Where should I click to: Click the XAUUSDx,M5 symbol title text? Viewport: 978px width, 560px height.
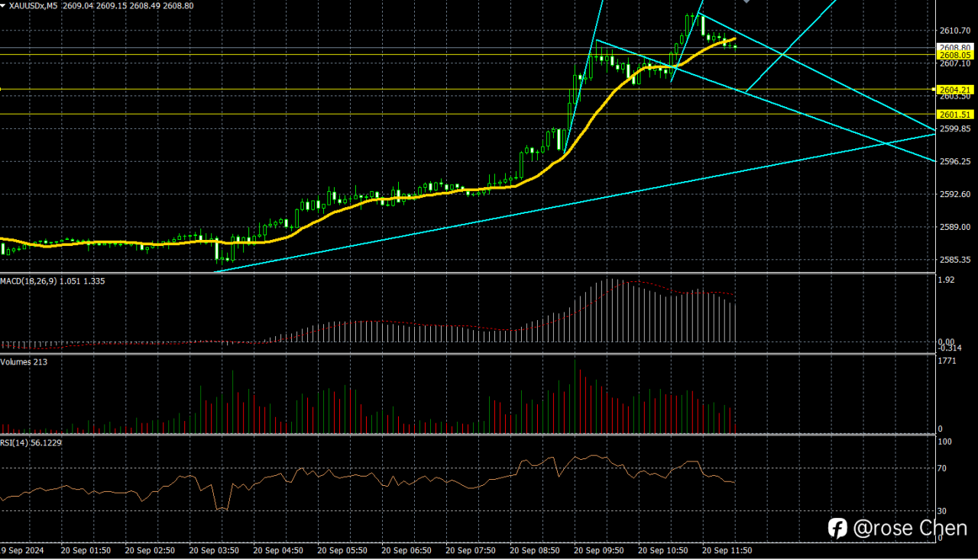pos(33,5)
